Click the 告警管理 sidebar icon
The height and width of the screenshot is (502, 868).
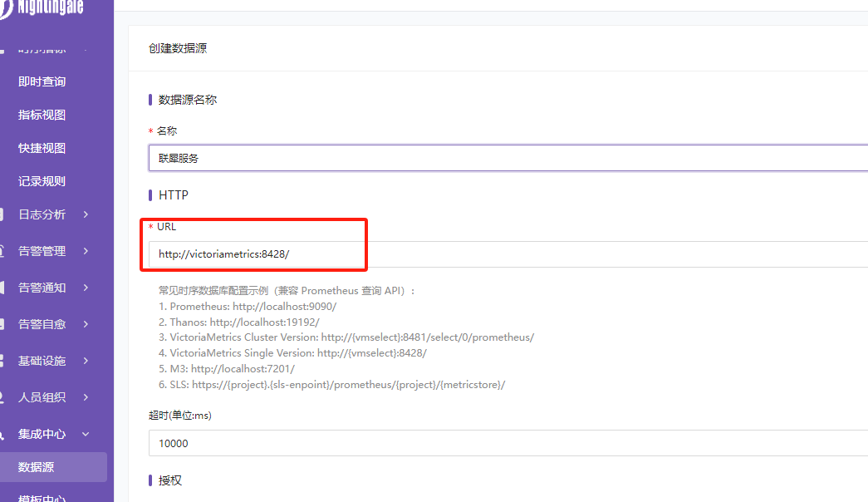pos(3,251)
